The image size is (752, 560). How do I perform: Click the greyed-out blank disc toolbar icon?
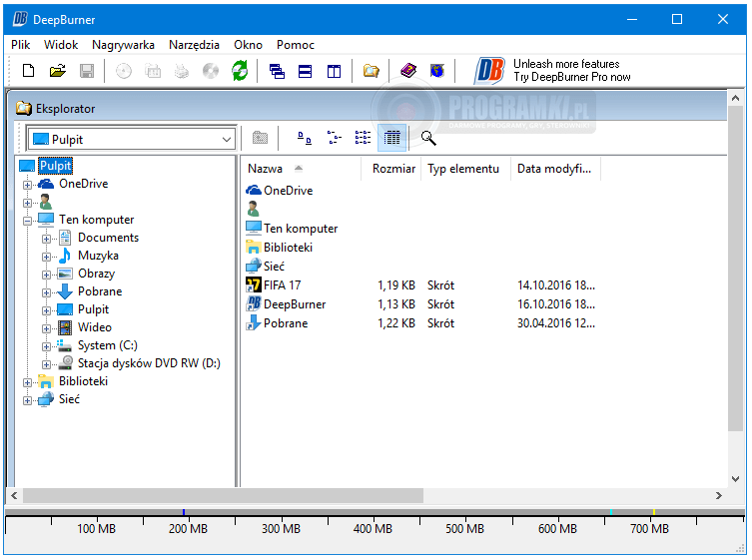[x=124, y=71]
